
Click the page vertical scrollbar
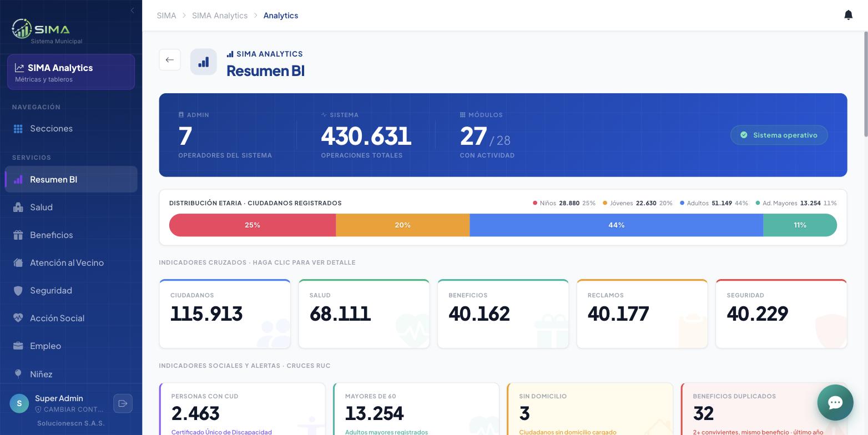click(x=865, y=84)
